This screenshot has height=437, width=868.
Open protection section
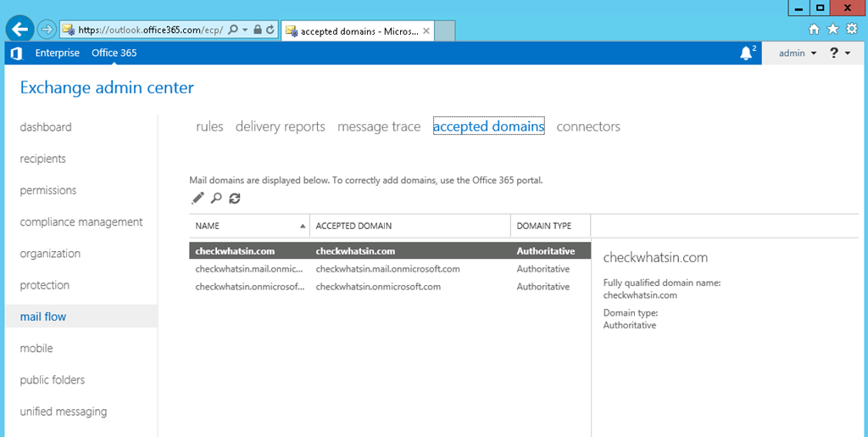45,285
